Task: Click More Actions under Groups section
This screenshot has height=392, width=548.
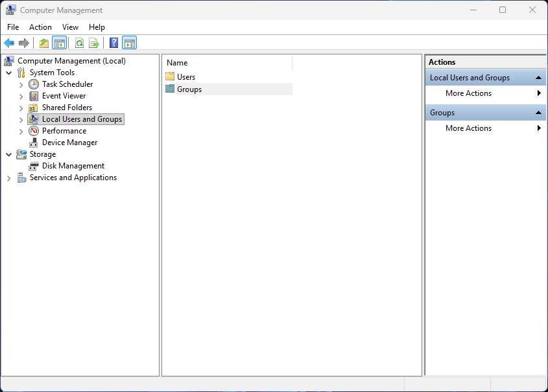Action: (468, 128)
